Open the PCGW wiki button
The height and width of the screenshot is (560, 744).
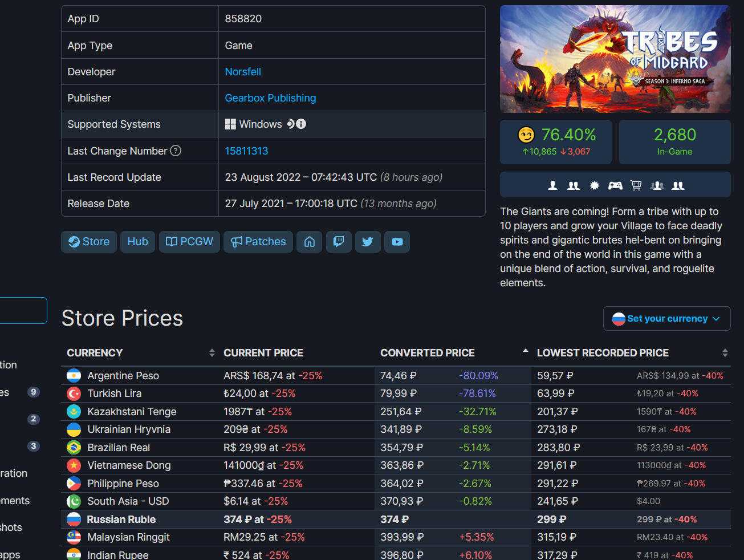click(189, 242)
